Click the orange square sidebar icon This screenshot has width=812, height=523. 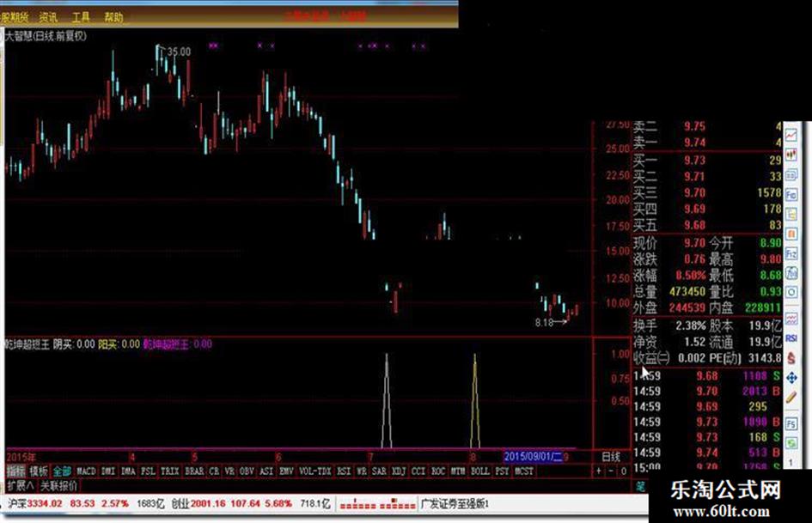791,234
